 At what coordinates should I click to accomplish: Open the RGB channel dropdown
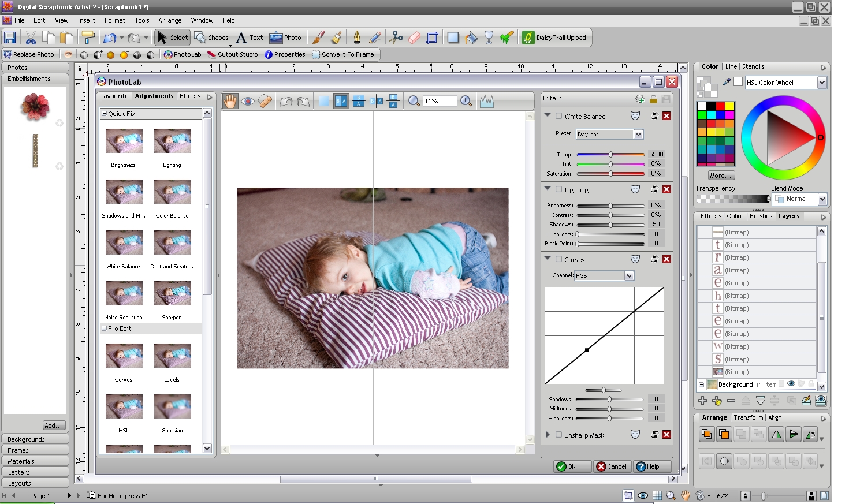629,276
